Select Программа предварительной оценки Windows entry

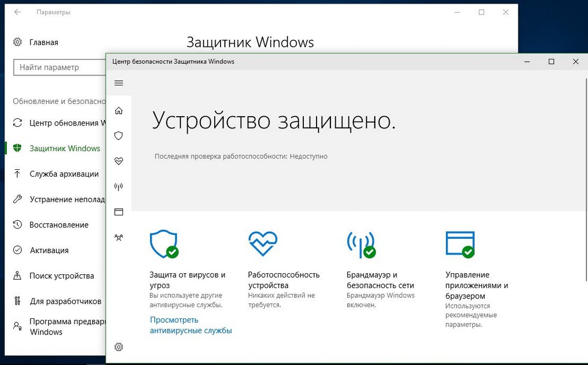click(x=68, y=327)
